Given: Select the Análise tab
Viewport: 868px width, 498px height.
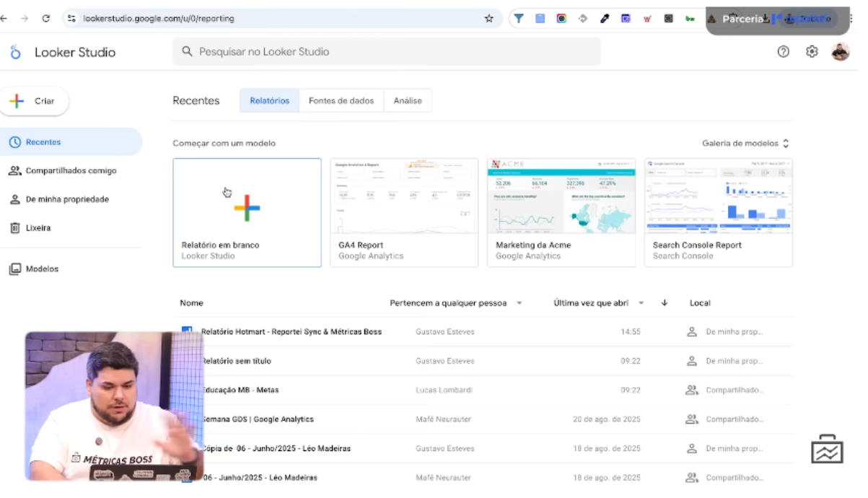Looking at the screenshot, I should pos(408,101).
